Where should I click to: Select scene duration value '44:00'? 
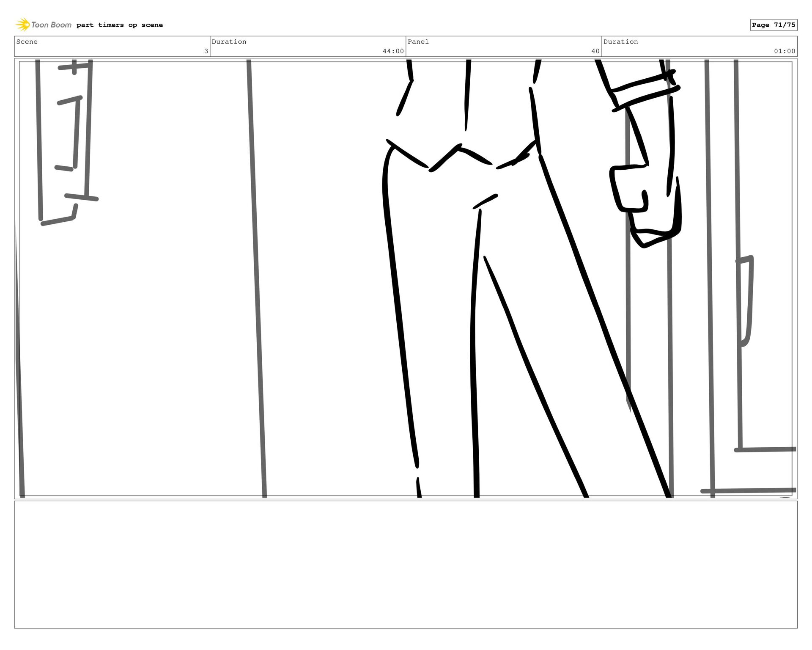point(393,51)
